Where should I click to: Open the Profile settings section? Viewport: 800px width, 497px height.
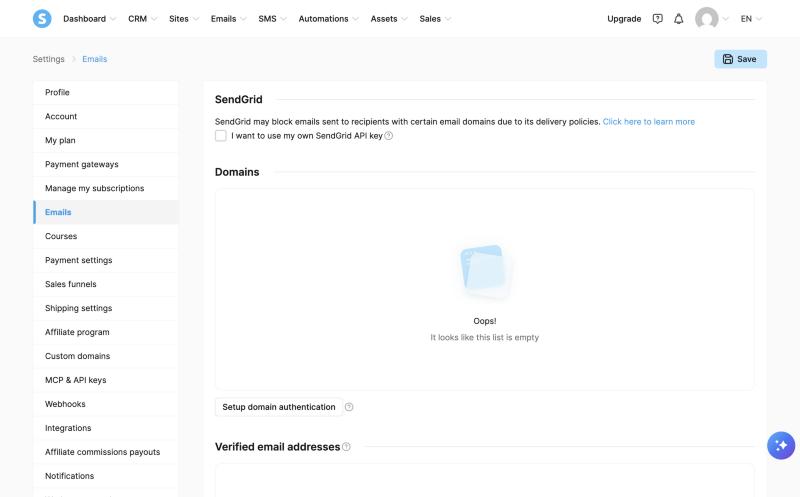(x=106, y=92)
